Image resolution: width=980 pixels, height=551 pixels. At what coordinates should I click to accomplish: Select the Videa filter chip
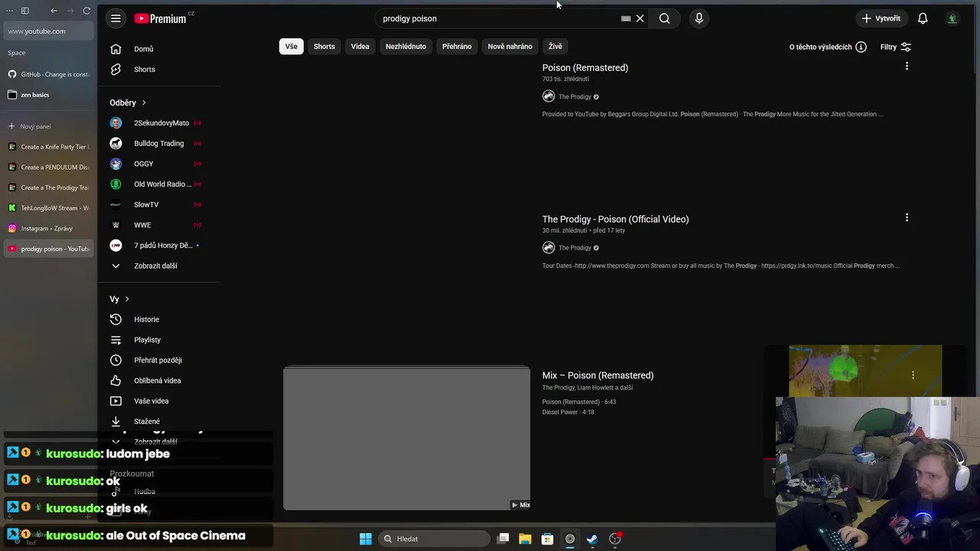[360, 47]
